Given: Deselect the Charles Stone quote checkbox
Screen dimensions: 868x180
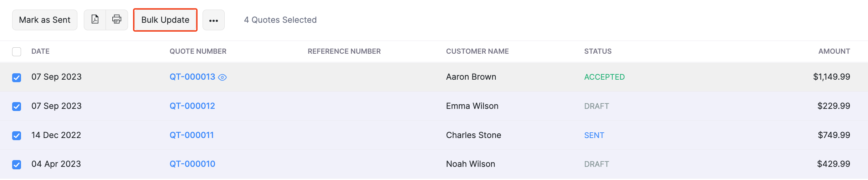Looking at the screenshot, I should tap(17, 136).
